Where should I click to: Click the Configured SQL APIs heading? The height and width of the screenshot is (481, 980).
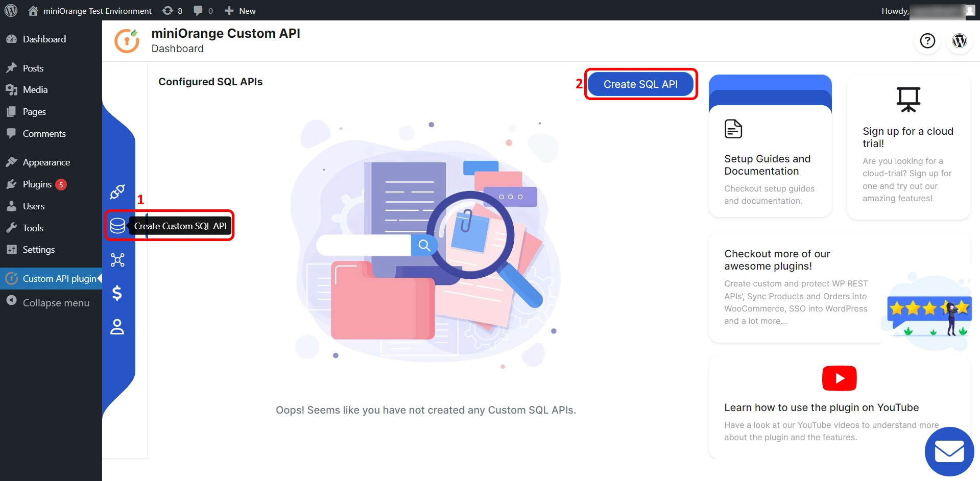tap(210, 82)
